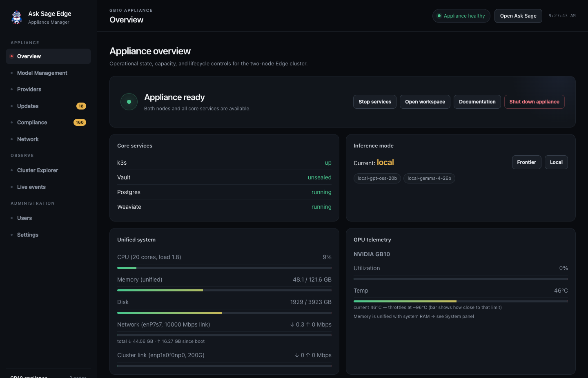This screenshot has height=378, width=588.
Task: Click 'Cluster link (enp1s0f0np0, 200G)' label
Action: tap(161, 355)
